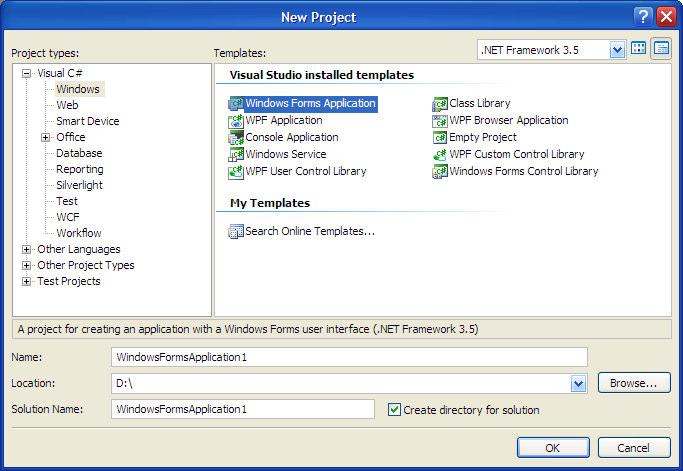
Task: Choose 'WPF Application' template text
Action: [284, 121]
